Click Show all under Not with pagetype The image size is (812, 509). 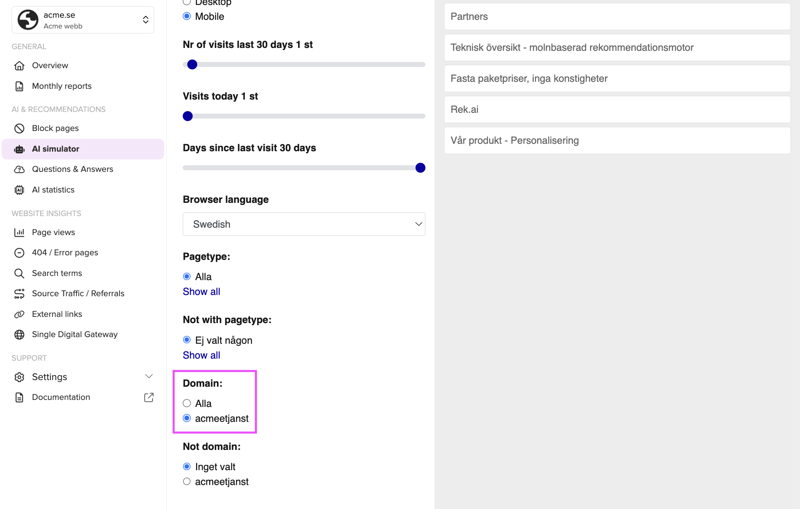point(201,355)
